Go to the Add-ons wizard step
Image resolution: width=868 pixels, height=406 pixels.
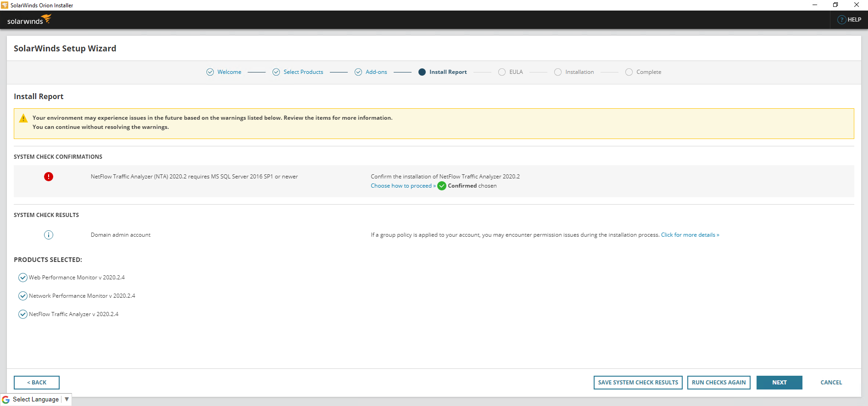[376, 72]
